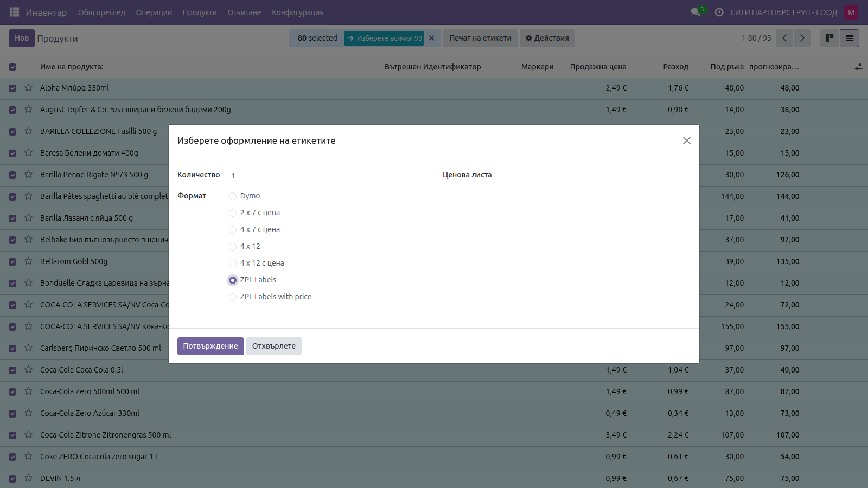Close the label layout dialog with X
The height and width of the screenshot is (488, 868).
(x=686, y=140)
